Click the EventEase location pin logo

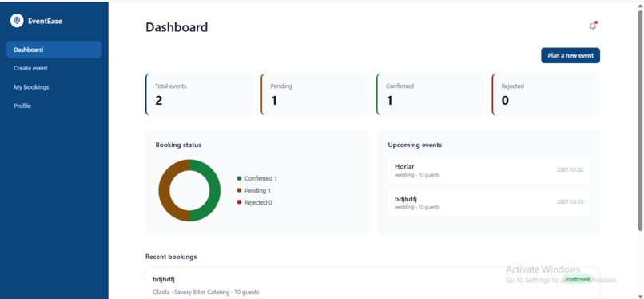(17, 21)
